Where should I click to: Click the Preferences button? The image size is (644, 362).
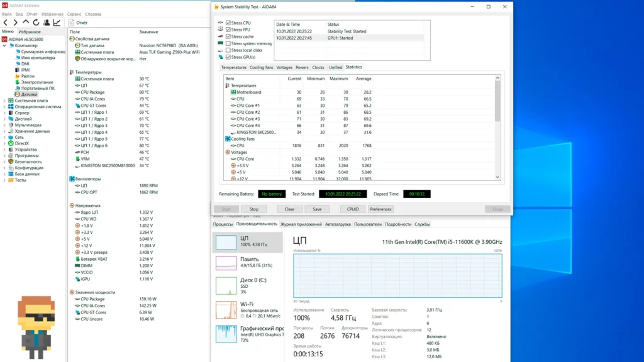click(x=380, y=209)
